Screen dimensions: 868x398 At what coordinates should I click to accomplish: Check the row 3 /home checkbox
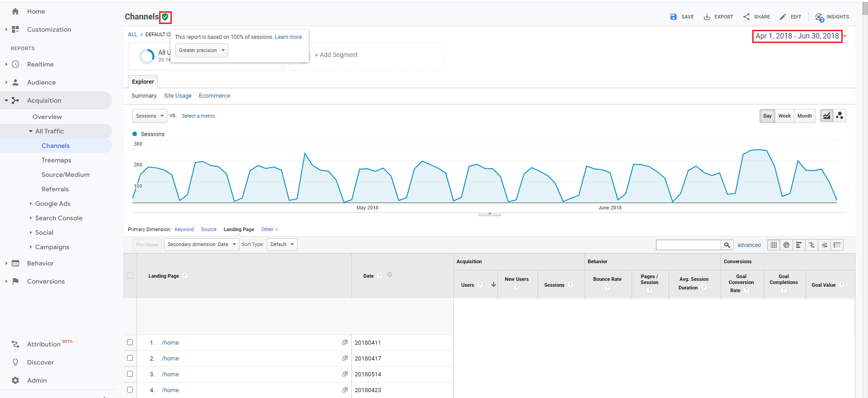click(x=130, y=374)
